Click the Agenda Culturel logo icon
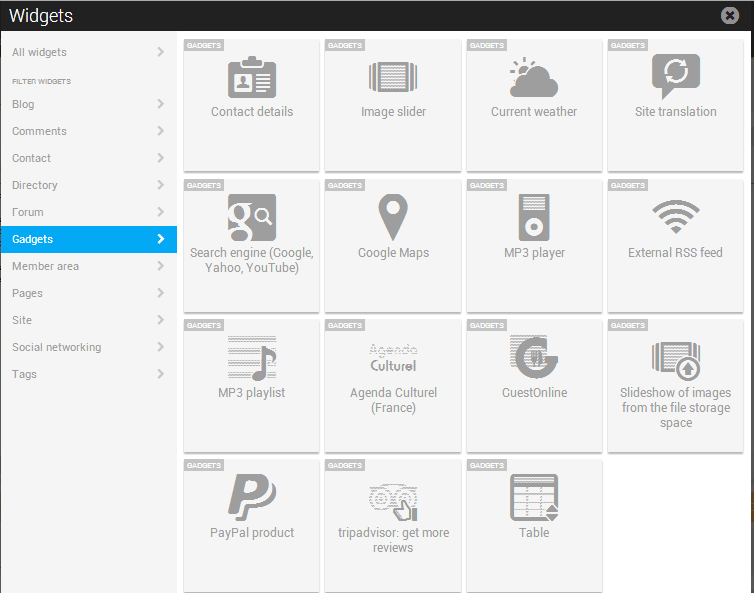The width and height of the screenshot is (754, 593). (x=393, y=358)
